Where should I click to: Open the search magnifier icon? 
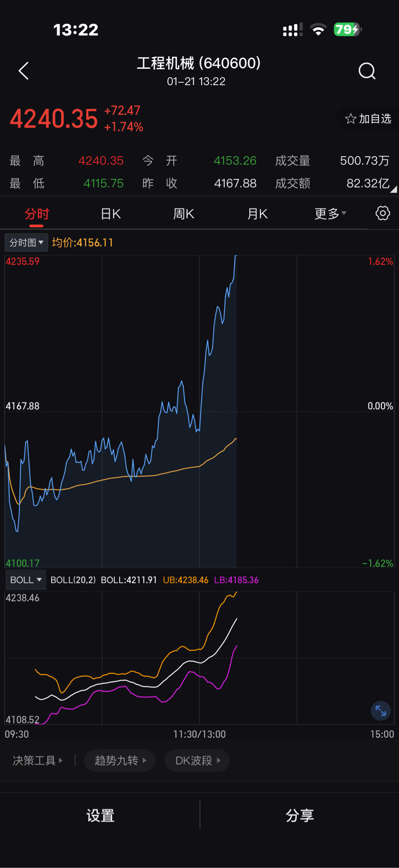click(367, 71)
